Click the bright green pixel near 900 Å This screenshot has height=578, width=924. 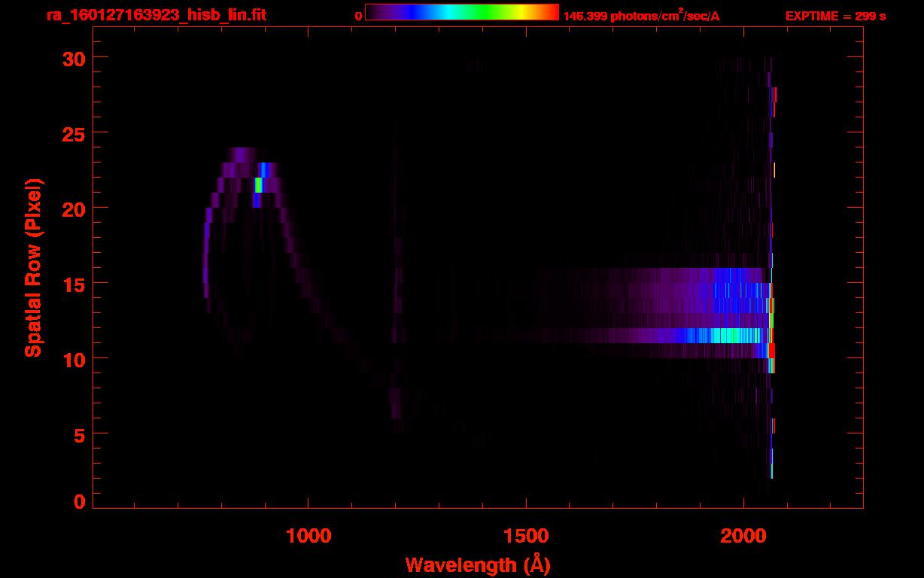pos(259,185)
